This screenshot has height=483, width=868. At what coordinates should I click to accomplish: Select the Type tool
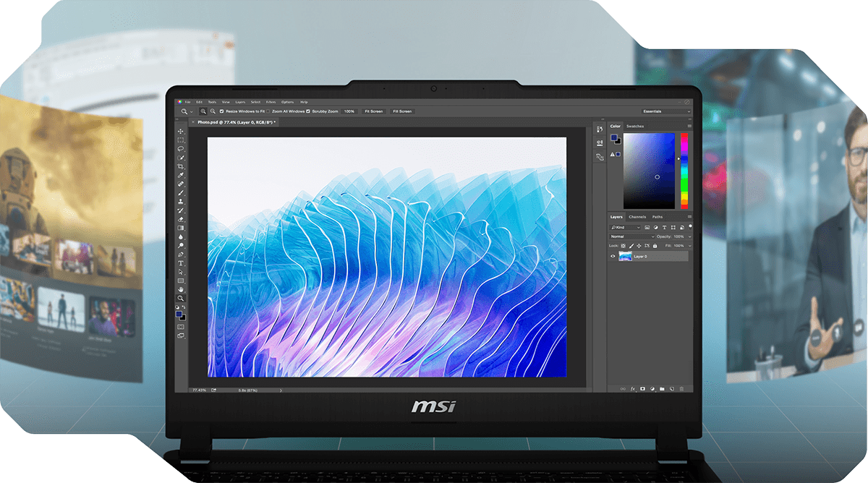[x=181, y=263]
